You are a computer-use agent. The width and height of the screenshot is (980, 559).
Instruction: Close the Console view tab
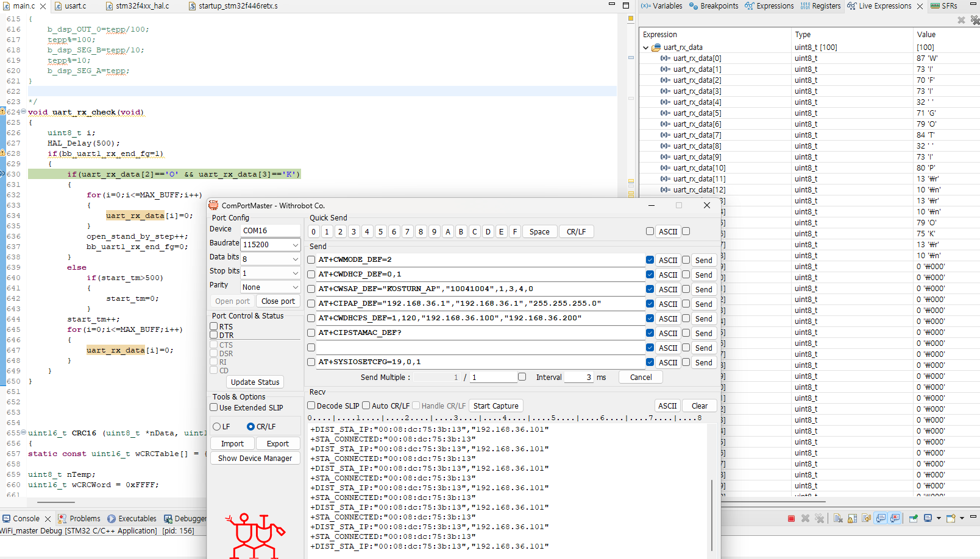pos(48,519)
